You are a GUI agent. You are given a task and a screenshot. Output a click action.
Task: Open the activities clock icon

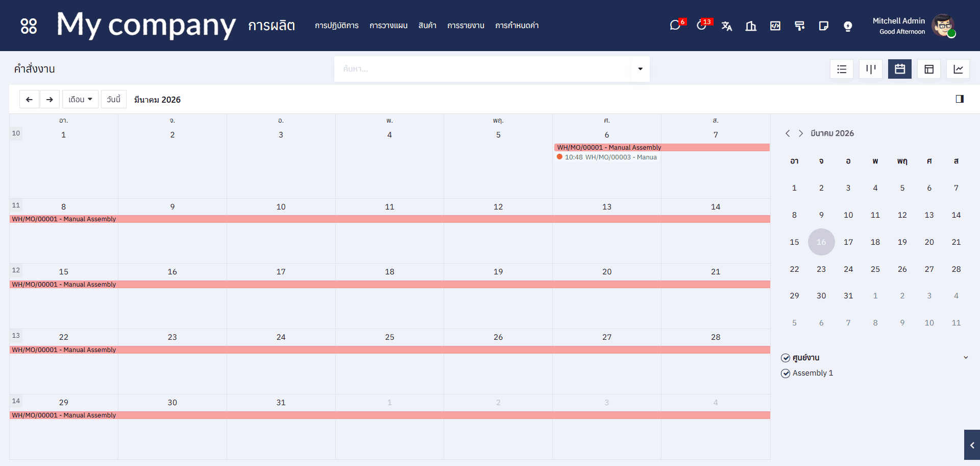[702, 26]
